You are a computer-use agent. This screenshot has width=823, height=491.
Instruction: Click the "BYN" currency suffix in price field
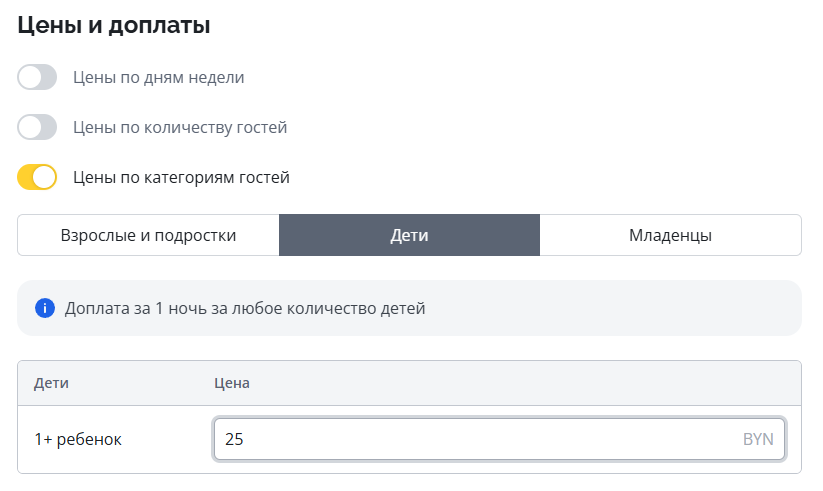[757, 439]
